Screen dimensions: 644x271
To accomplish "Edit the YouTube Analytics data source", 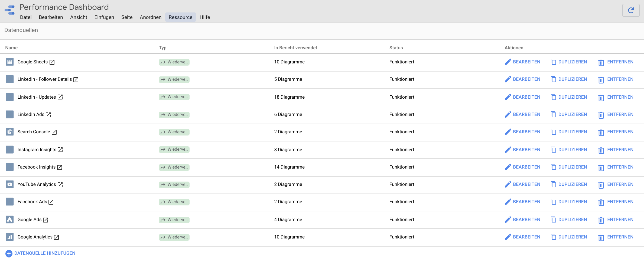I will click(x=522, y=184).
